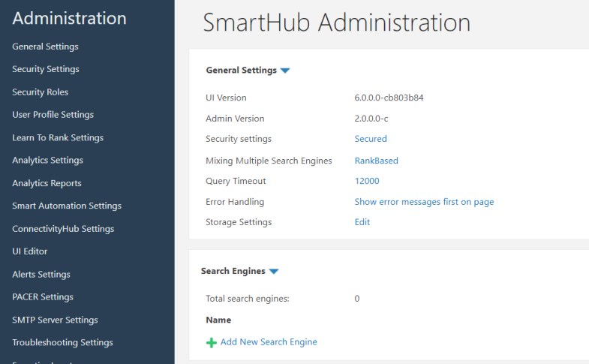589x364 pixels.
Task: Select Learn To Rank Settings
Action: [58, 137]
